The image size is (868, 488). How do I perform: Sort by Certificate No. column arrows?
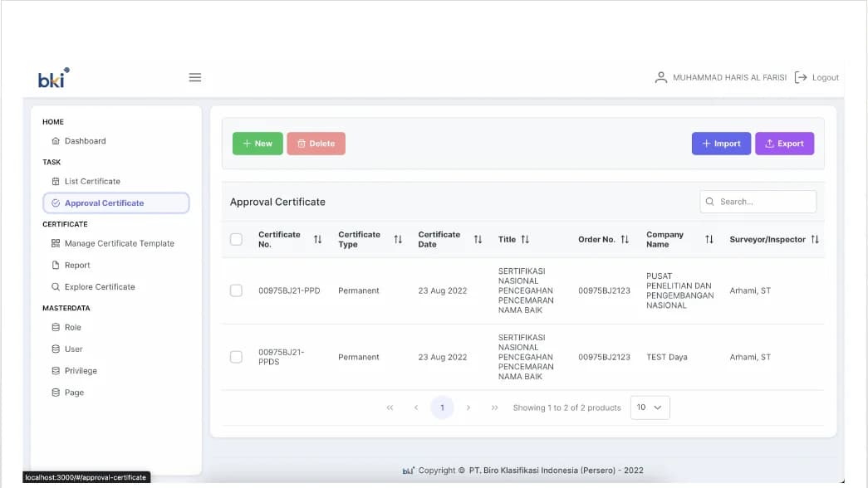click(318, 240)
